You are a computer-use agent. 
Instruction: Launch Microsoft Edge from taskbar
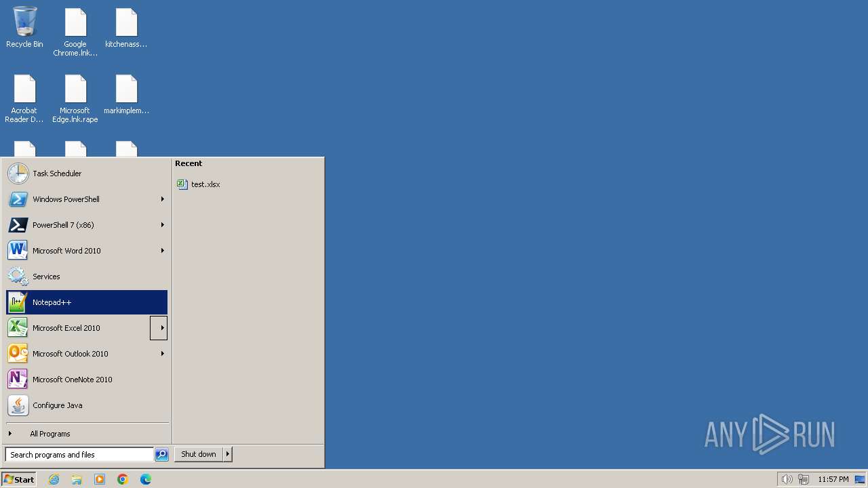(x=146, y=479)
